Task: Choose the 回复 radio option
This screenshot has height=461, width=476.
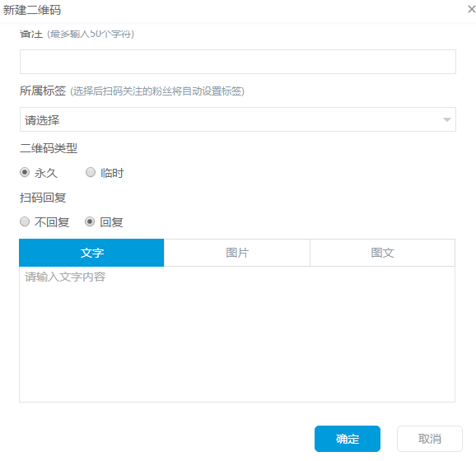Action: (90, 221)
